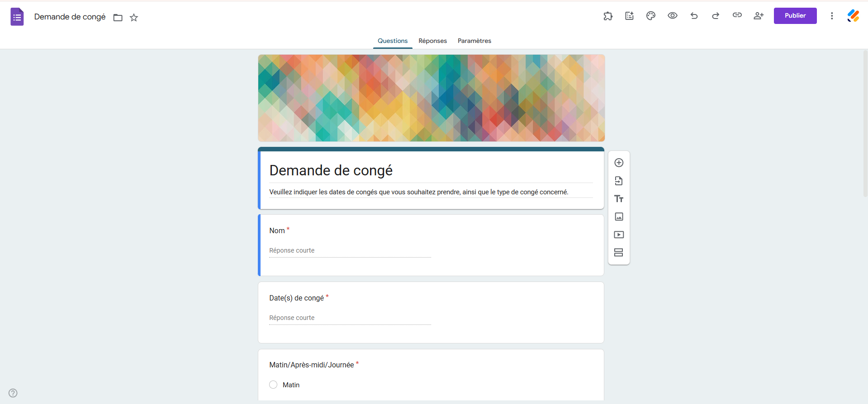Screen dimensions: 868x404
Task: Add an image to the form
Action: 619,216
